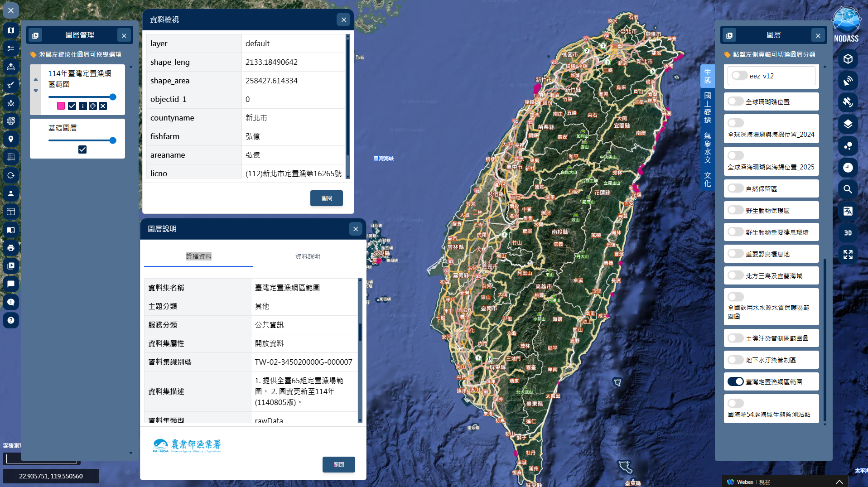
Task: Enable the 全球珊瑚礁位置 layer toggle
Action: coord(736,101)
